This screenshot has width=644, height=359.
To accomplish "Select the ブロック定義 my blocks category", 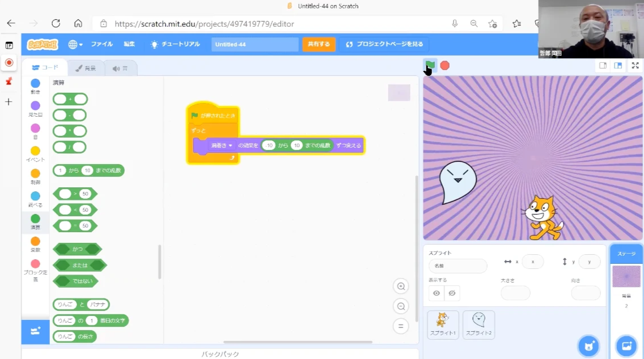I will (x=35, y=270).
